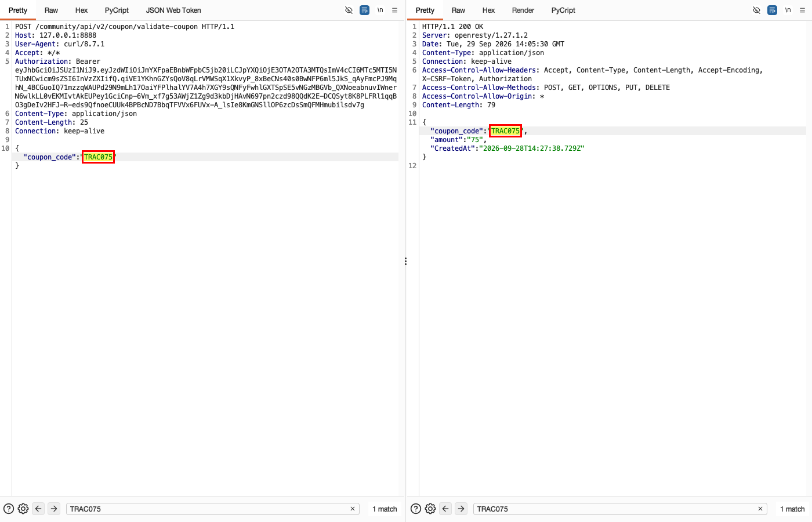The width and height of the screenshot is (812, 522).
Task: Click the request Accept */* header
Action: tap(38, 53)
